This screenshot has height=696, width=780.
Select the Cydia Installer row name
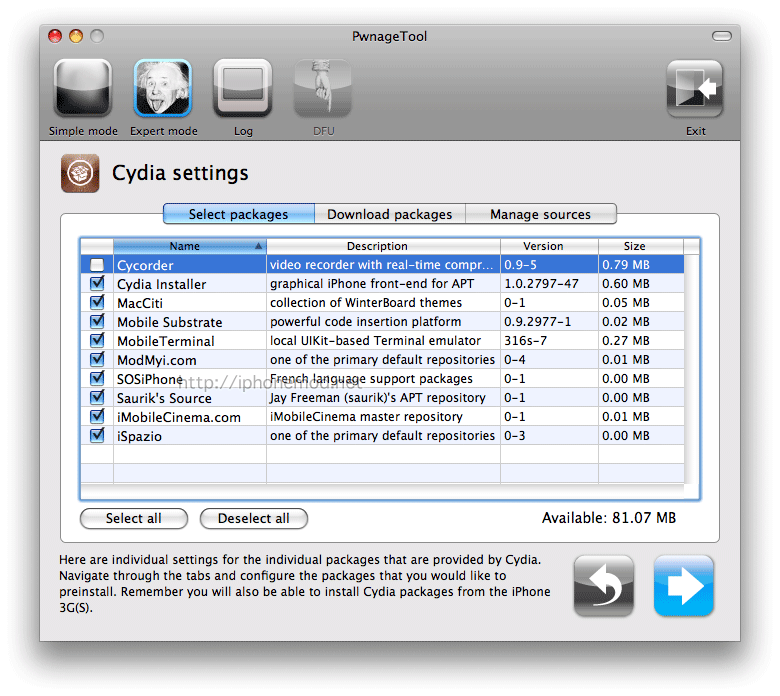[x=162, y=284]
